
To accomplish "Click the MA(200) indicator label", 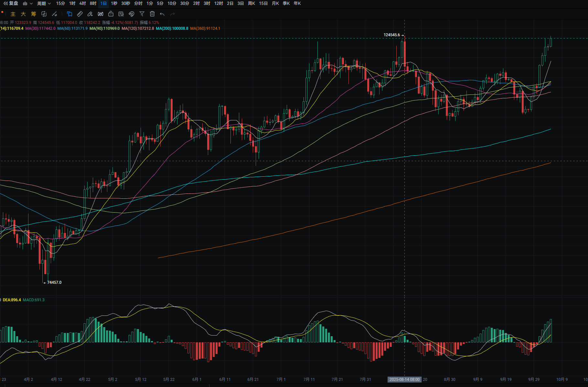I will pos(172,28).
